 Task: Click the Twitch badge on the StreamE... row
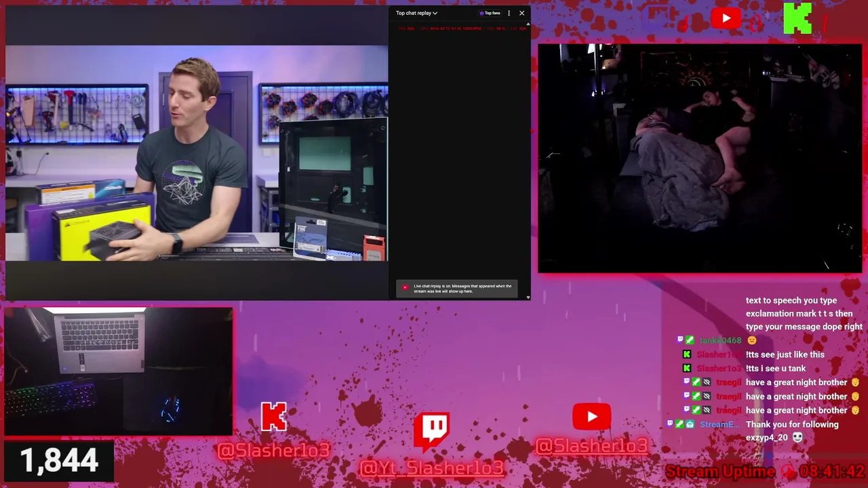[x=671, y=424]
